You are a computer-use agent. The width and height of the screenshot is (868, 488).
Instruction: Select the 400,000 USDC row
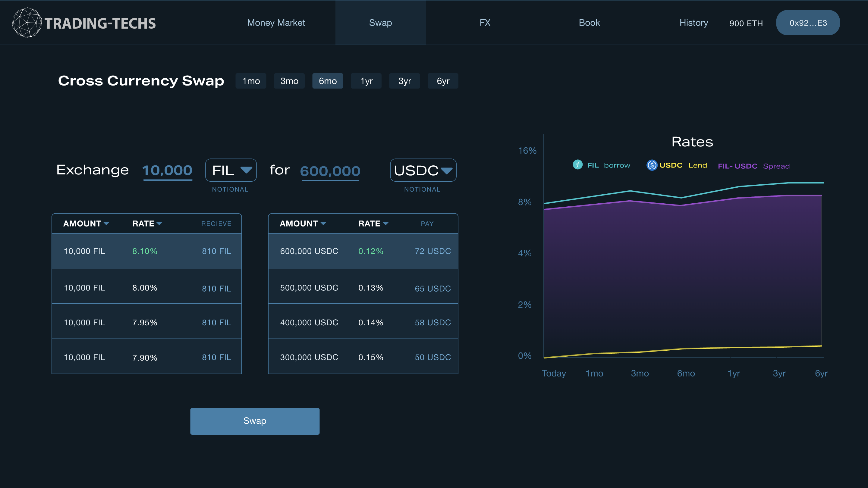pyautogui.click(x=363, y=321)
